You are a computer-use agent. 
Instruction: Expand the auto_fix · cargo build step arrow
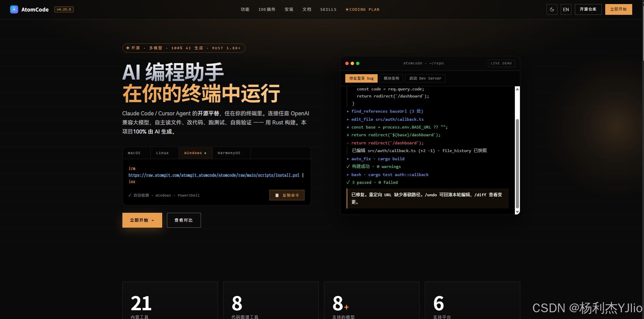pos(348,159)
